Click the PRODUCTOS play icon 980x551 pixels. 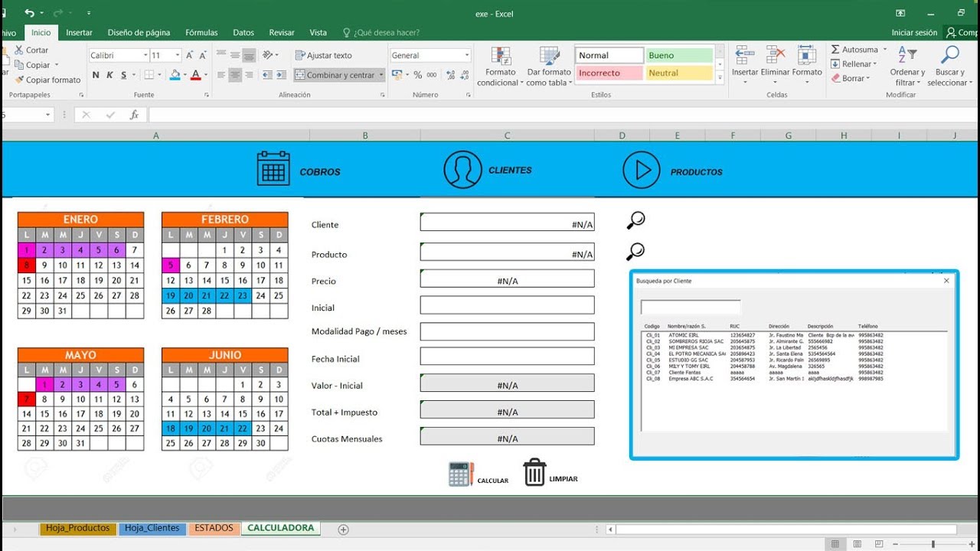point(642,170)
